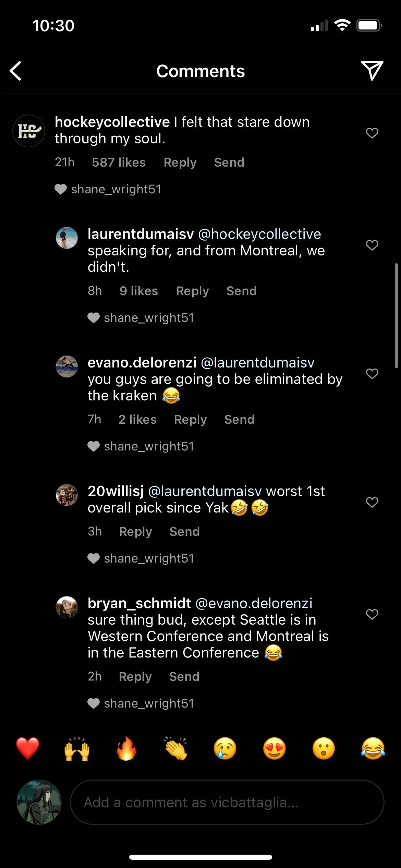Tap the paper plane share icon

coord(372,71)
